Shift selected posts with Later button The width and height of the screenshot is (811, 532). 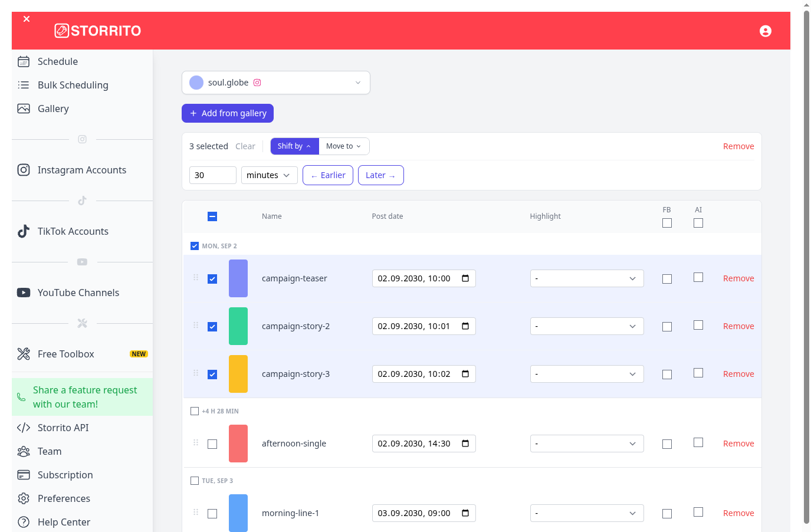pyautogui.click(x=381, y=175)
